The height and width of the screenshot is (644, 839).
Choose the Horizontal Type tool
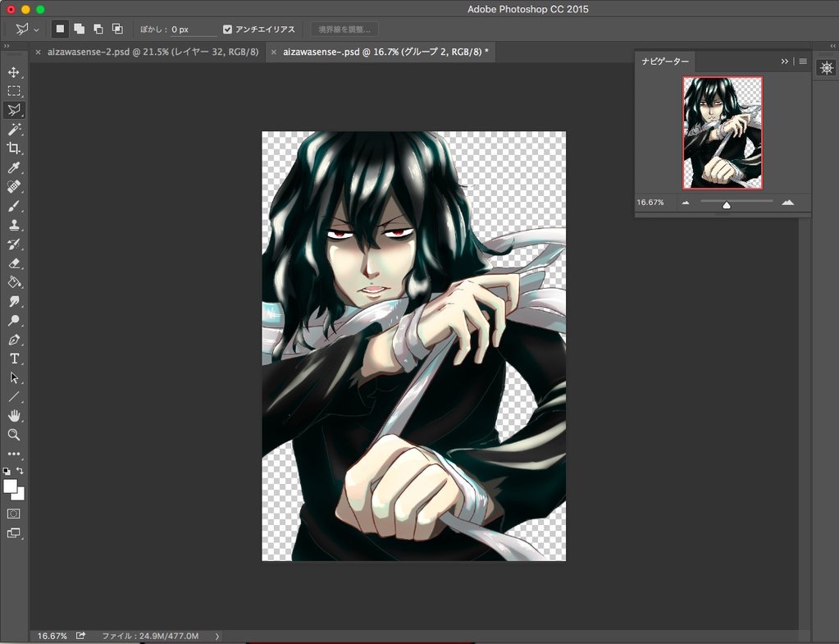(x=14, y=359)
